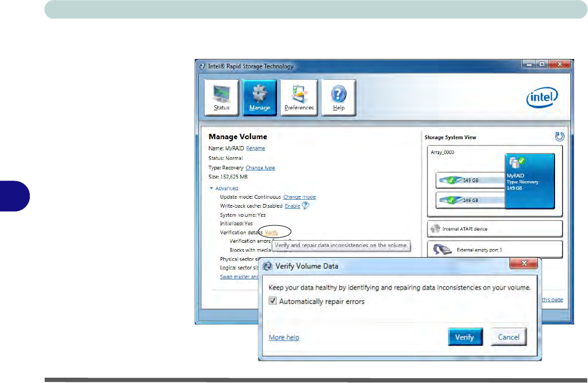Select the second 149 GB disk
The height and width of the screenshot is (383, 588).
click(x=471, y=200)
